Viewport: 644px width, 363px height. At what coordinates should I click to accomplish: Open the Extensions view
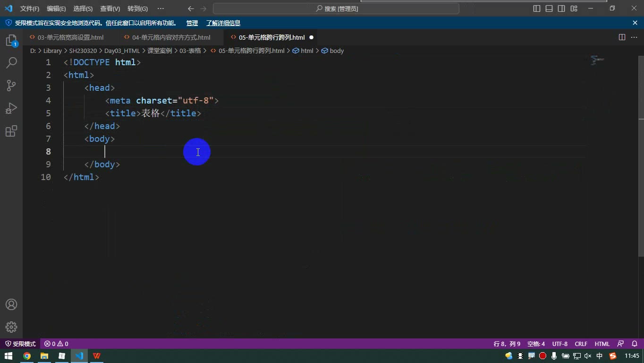11,131
